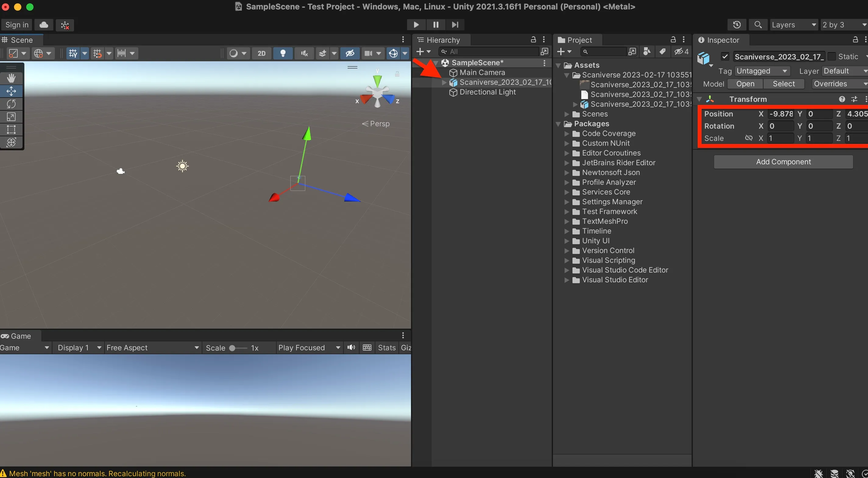This screenshot has width=868, height=478.
Task: Click the Pause button
Action: click(x=436, y=25)
